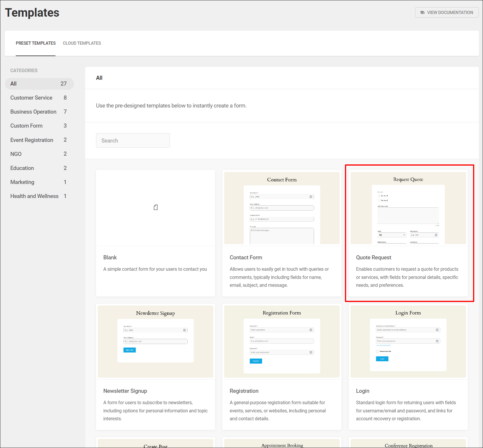The image size is (483, 448).
Task: Click the graduation cap documentation icon
Action: click(422, 13)
